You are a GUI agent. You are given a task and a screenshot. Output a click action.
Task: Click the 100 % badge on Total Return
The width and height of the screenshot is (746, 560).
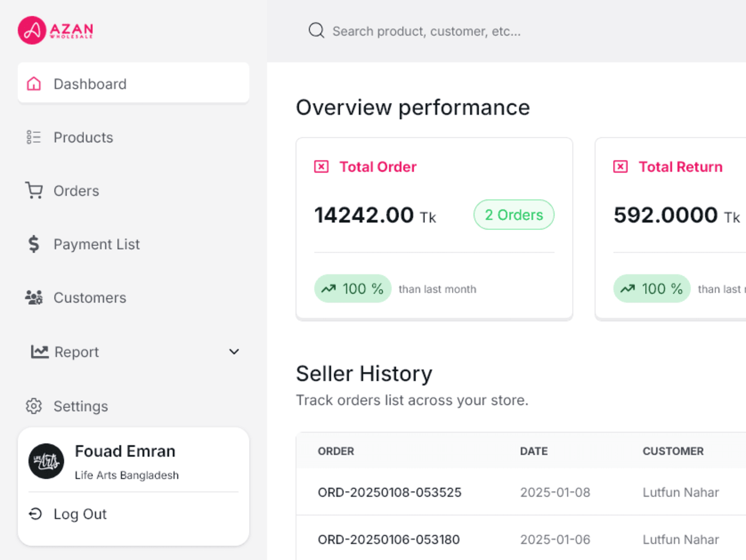point(652,288)
